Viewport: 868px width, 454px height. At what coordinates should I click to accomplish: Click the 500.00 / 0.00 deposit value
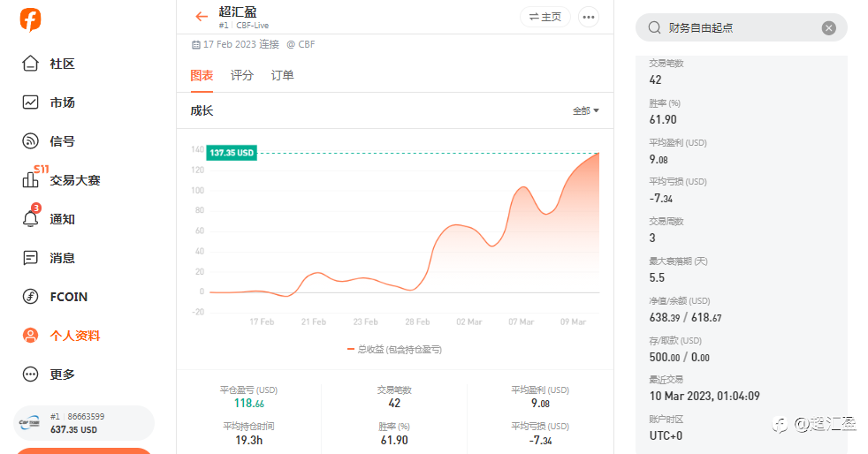point(679,357)
